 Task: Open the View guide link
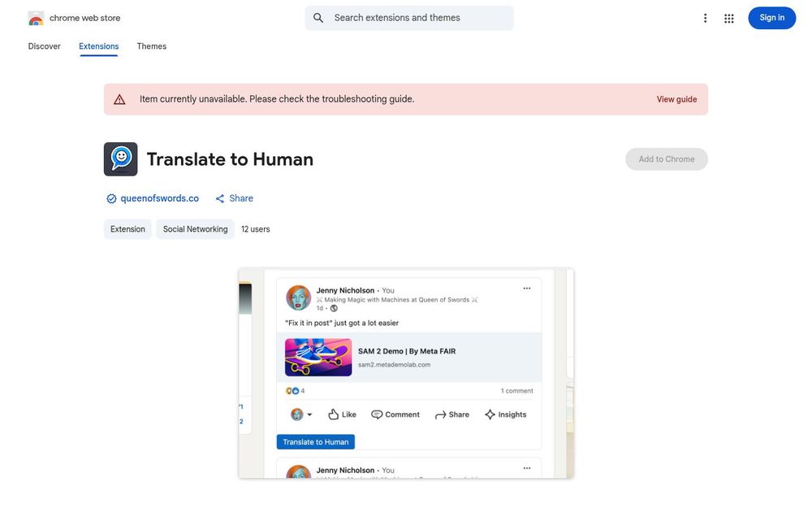(x=676, y=99)
